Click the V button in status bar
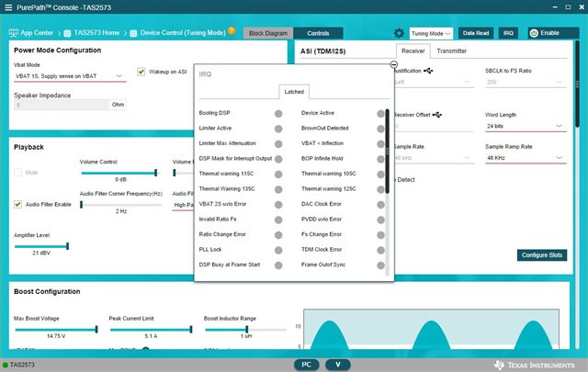Viewport: 588px width, 372px height. click(x=338, y=365)
